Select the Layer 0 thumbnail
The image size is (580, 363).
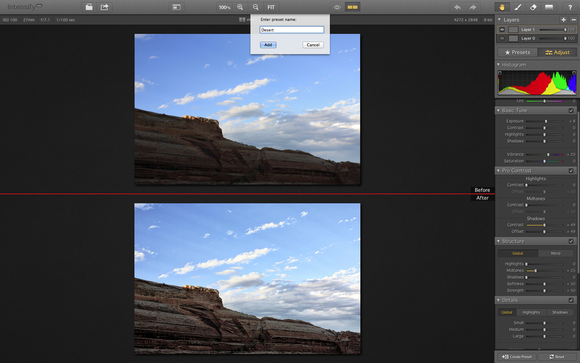(x=513, y=38)
